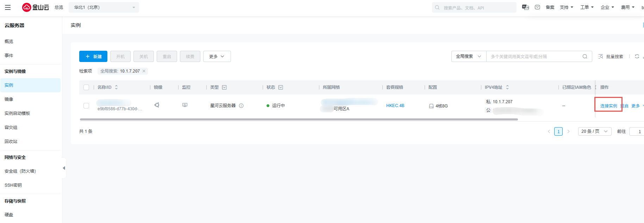This screenshot has width=644, height=223.
Task: Click the 新建 button
Action: 93,56
